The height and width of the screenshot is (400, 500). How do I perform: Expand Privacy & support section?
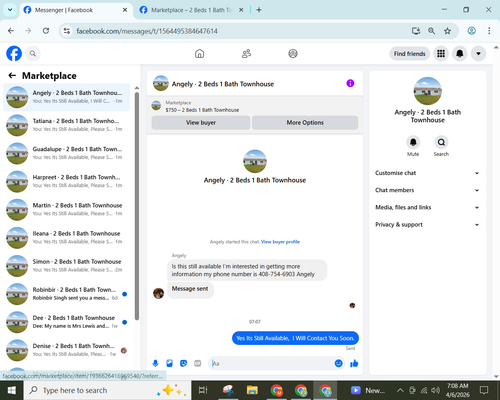point(427,225)
